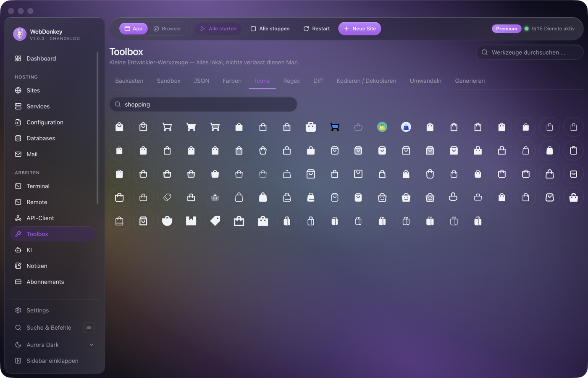Click the WebDonkey donkey logo
The image size is (588, 378).
[x=20, y=34]
